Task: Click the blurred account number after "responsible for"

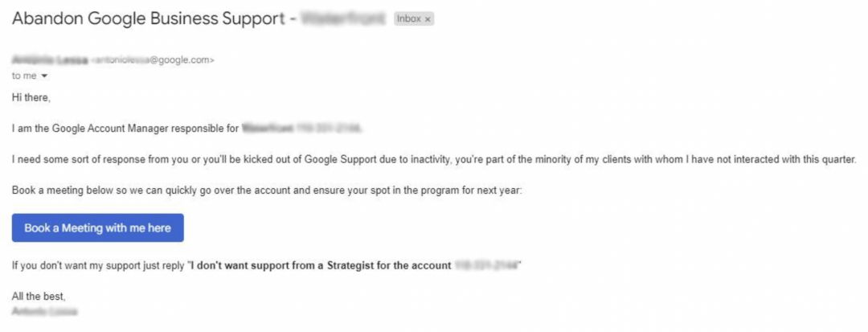Action: [x=329, y=129]
